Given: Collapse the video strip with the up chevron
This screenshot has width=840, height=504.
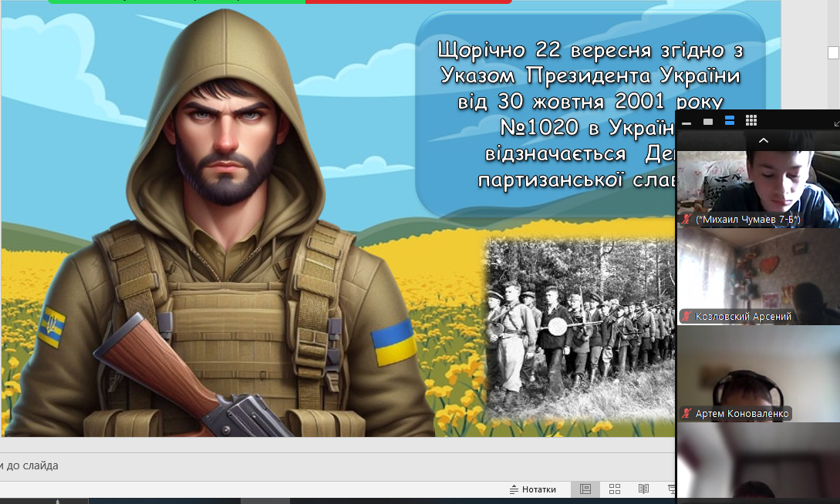Looking at the screenshot, I should [764, 141].
